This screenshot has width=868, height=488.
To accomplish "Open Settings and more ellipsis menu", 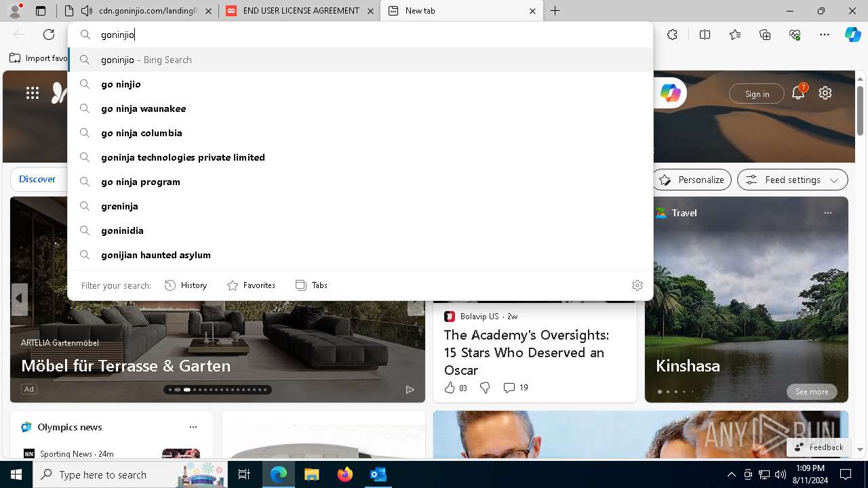I will pos(825,35).
